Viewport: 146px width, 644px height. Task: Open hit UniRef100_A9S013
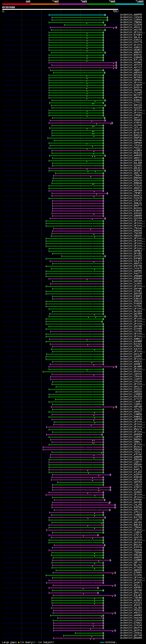point(131,27)
